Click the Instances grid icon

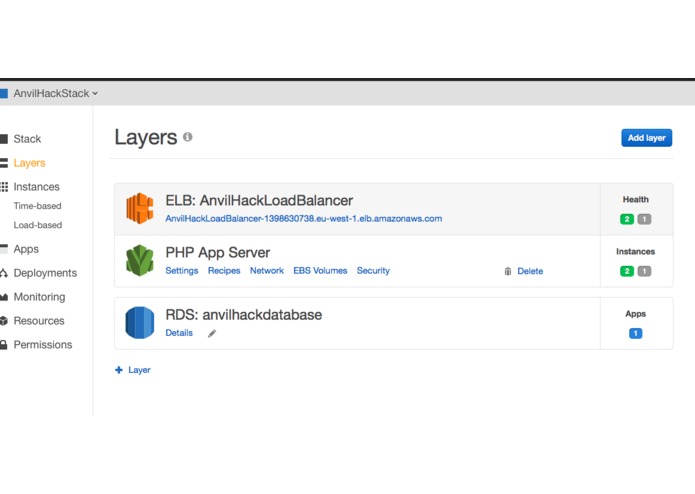pos(4,187)
